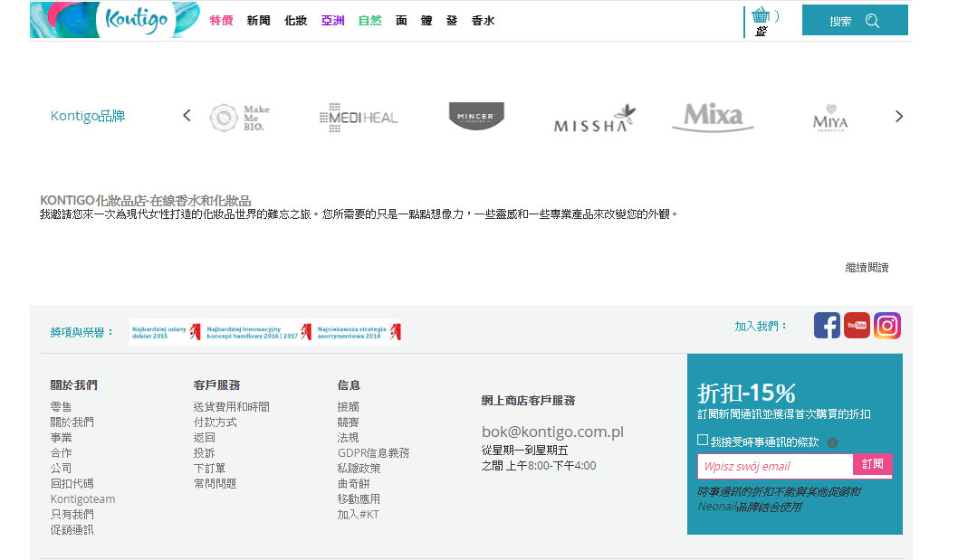Open the 接觸 footer link
Viewport: 958px width, 560px height.
(349, 407)
